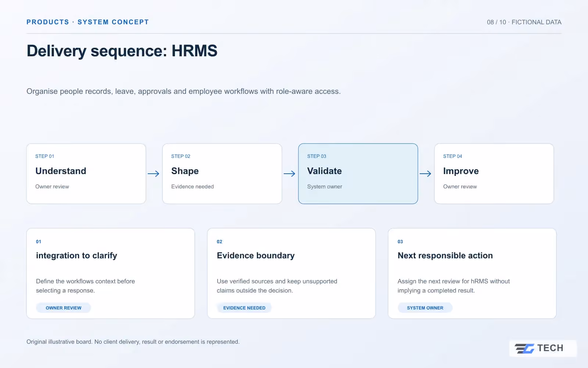Click the "01" number on first card
This screenshot has height=368, width=588.
click(39, 242)
